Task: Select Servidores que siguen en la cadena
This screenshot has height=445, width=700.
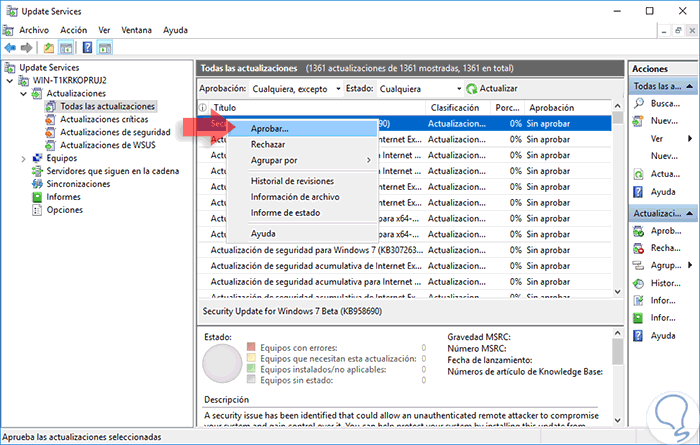Action: [112, 171]
